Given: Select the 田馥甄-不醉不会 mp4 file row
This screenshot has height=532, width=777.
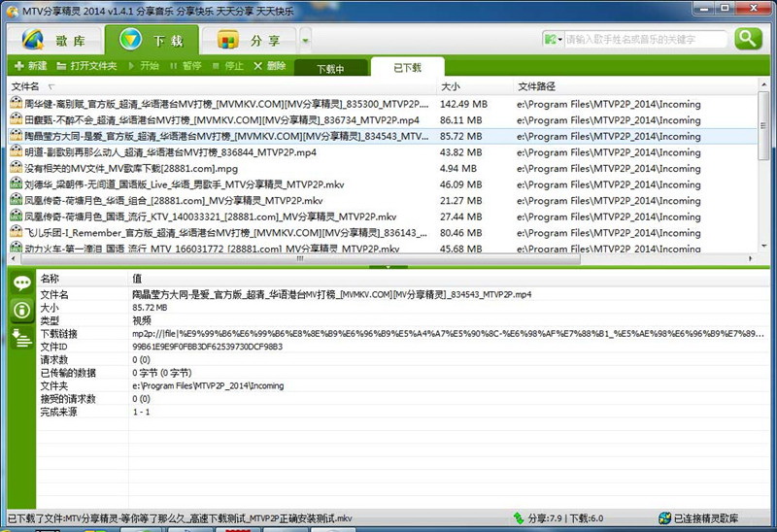Looking at the screenshot, I should pyautogui.click(x=383, y=119).
